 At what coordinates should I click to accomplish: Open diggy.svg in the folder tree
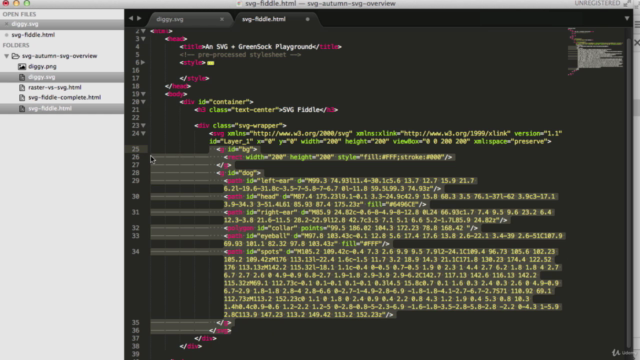[x=42, y=77]
